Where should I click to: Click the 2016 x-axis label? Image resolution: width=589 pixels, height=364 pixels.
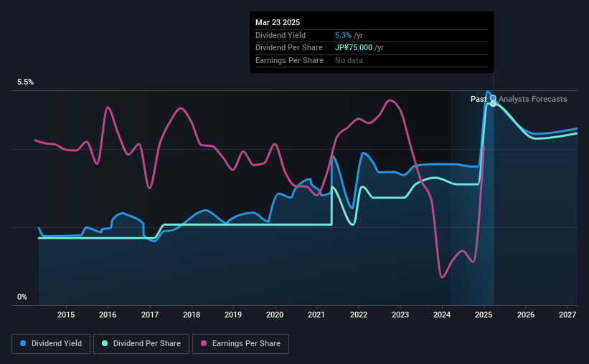108,315
